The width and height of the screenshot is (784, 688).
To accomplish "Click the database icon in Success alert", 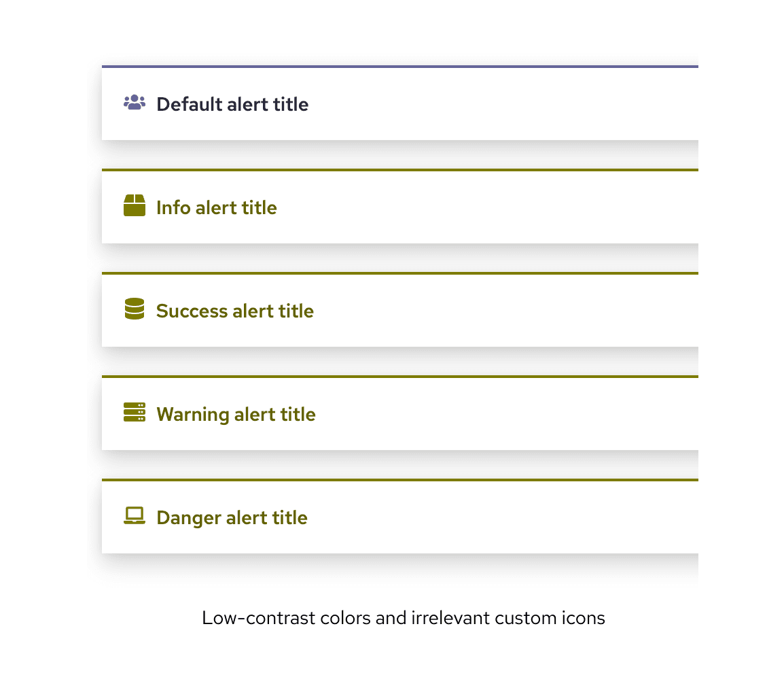I will [135, 309].
